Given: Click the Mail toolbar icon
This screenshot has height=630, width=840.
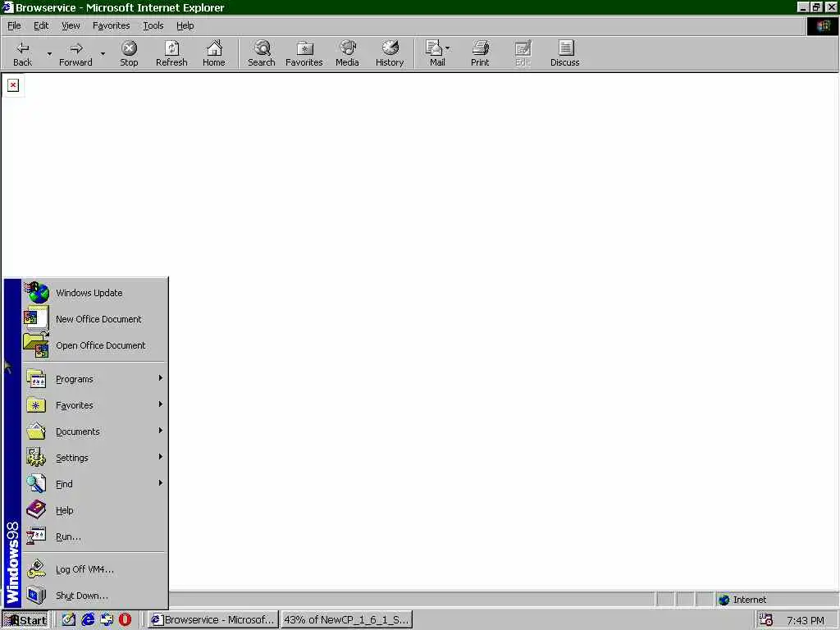Looking at the screenshot, I should tap(435, 53).
